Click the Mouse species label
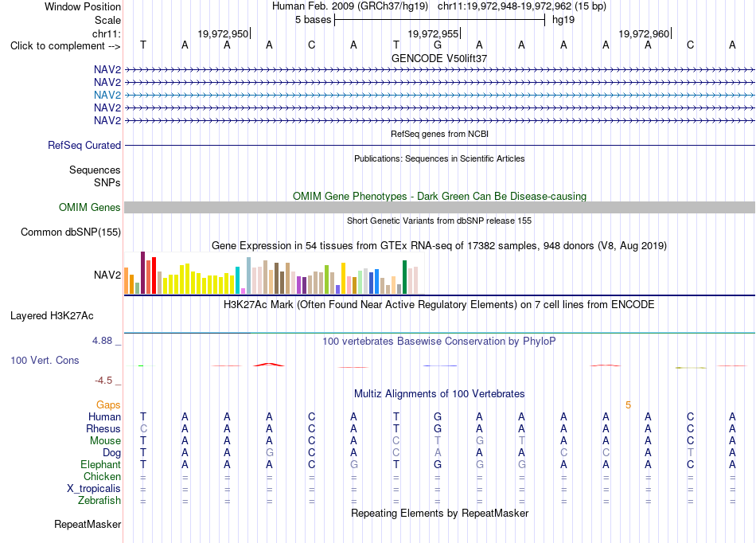 (x=105, y=441)
